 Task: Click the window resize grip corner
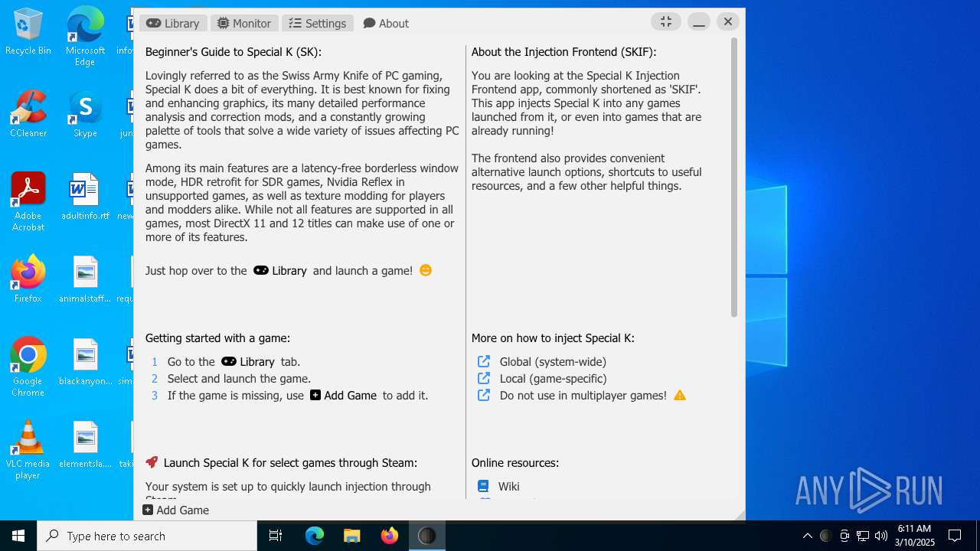pyautogui.click(x=739, y=515)
